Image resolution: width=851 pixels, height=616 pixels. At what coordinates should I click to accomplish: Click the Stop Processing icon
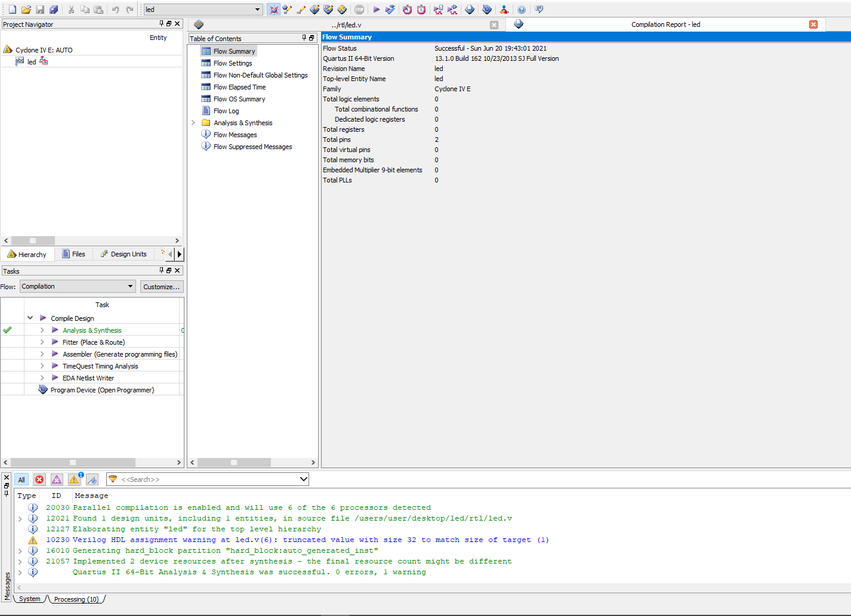[359, 10]
